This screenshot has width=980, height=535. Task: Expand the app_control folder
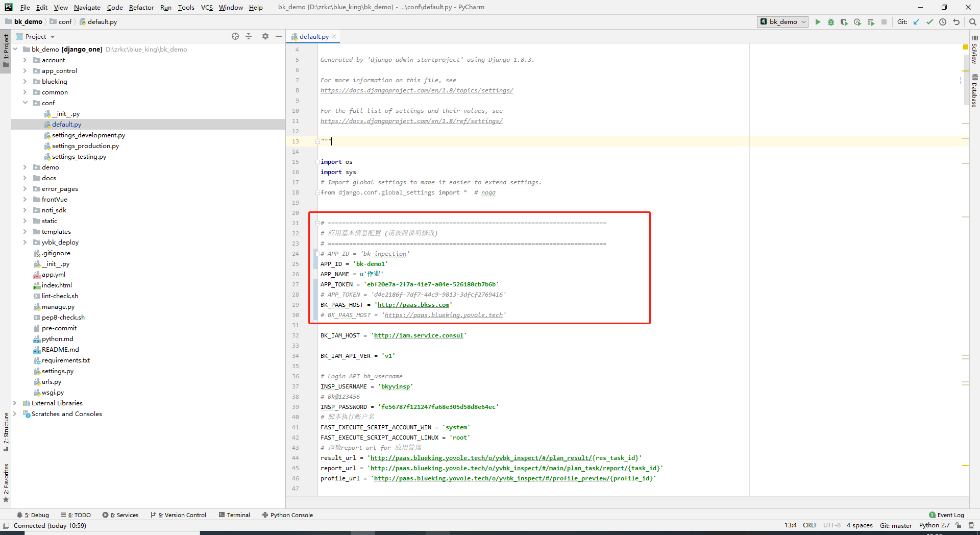(25, 70)
